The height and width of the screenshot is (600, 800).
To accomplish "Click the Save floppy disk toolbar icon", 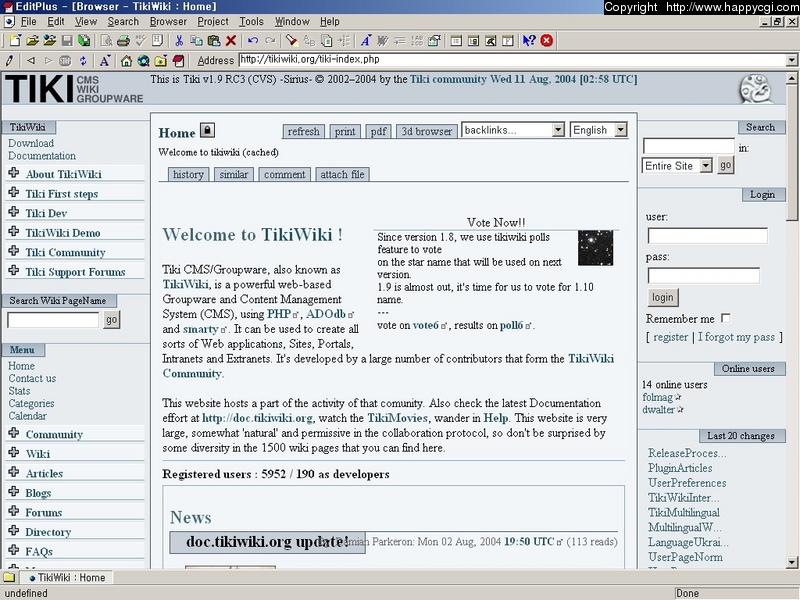I will click(66, 41).
